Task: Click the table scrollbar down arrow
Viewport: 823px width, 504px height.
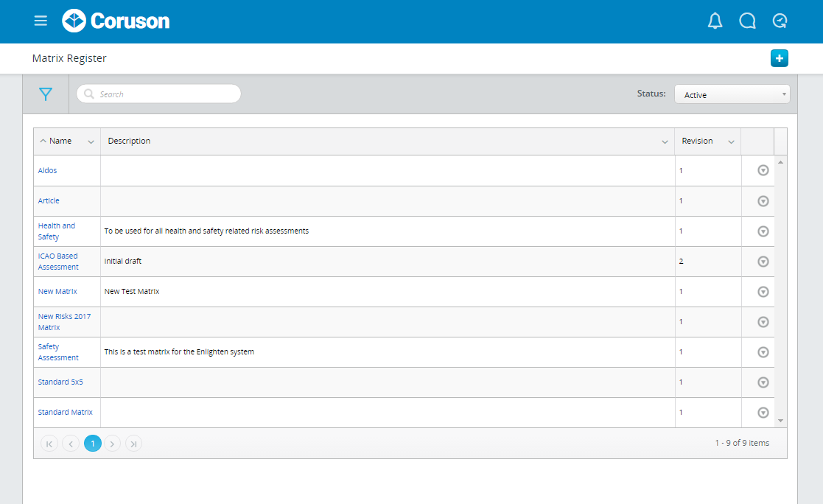Action: coord(780,421)
